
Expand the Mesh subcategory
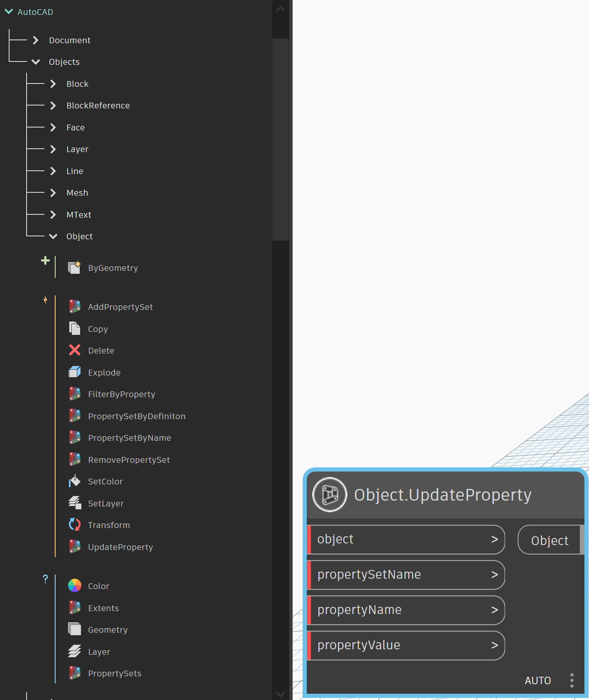coord(53,193)
